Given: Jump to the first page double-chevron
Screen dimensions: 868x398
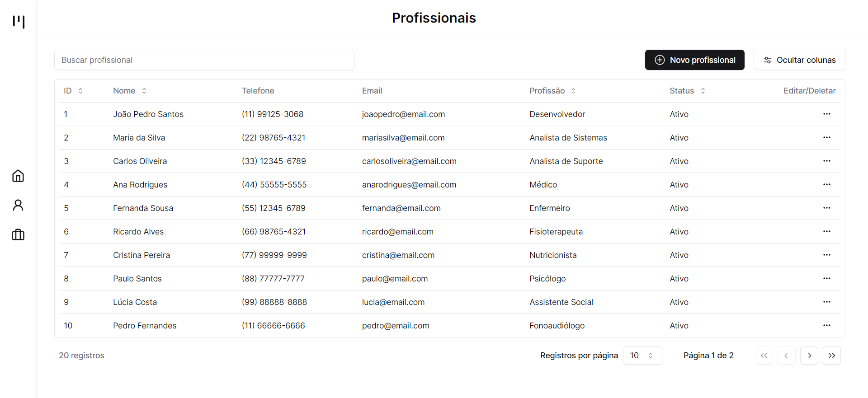Looking at the screenshot, I should pos(764,356).
